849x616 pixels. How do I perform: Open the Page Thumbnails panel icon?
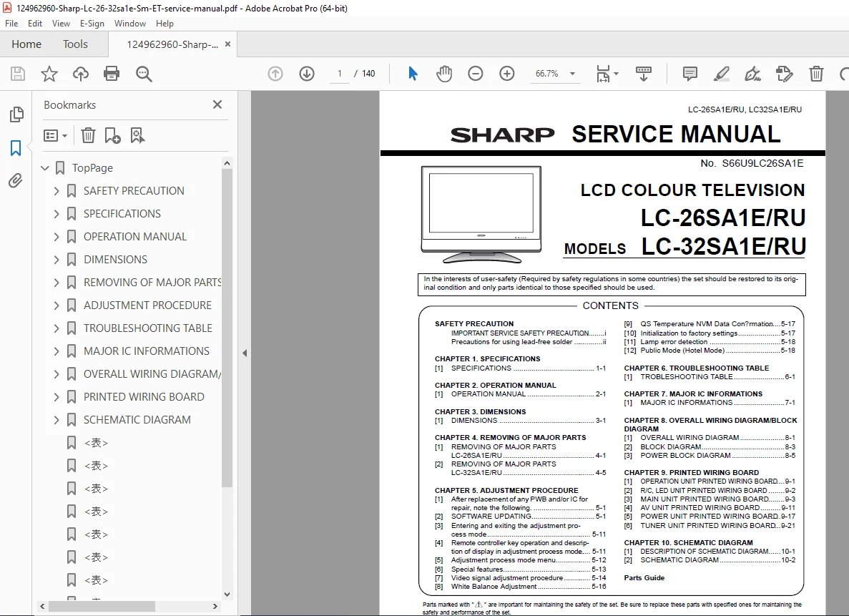16,114
